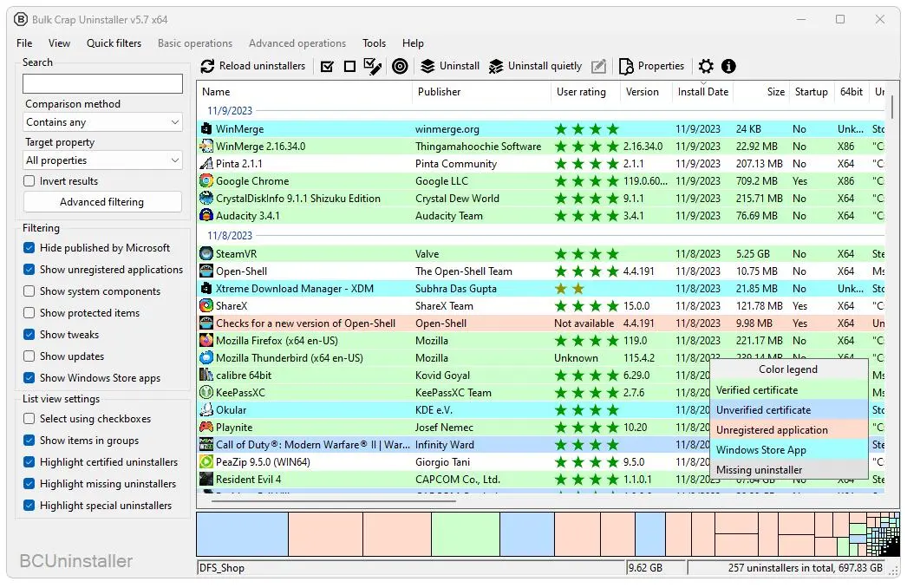The width and height of the screenshot is (907, 588).
Task: Open the Comparison method dropdown
Action: [103, 122]
